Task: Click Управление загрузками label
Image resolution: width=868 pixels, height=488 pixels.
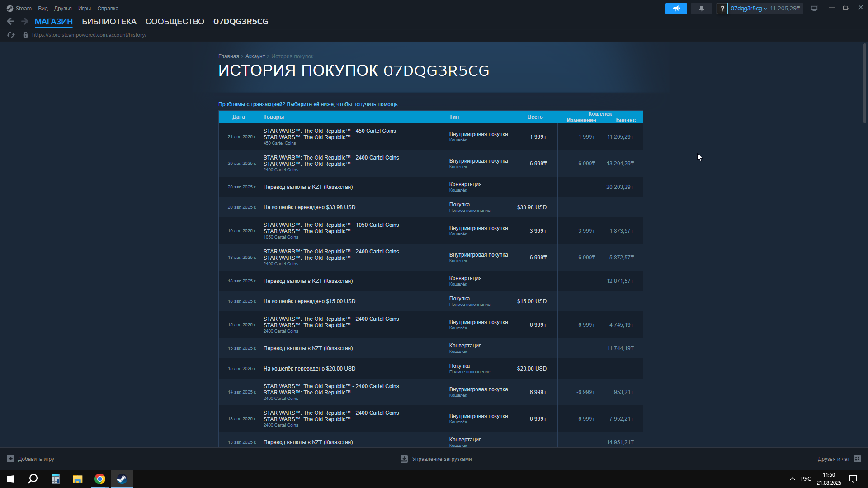Action: pos(442,459)
